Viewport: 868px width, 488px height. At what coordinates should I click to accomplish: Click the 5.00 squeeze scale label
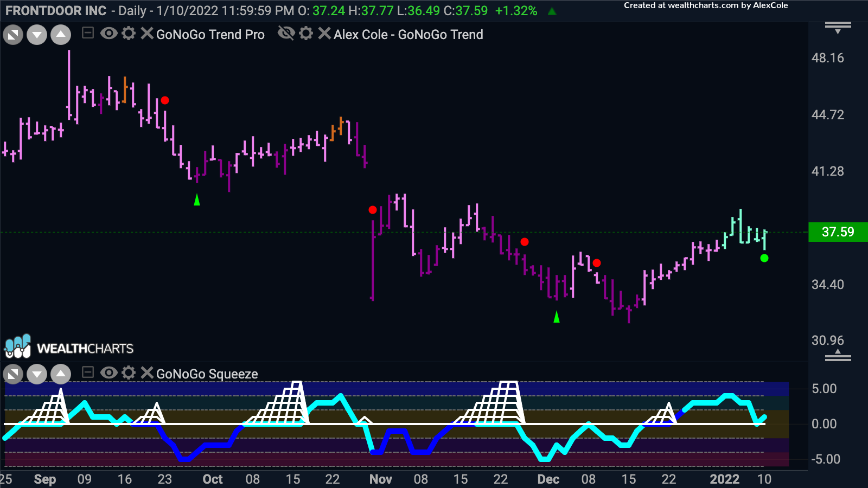(824, 389)
